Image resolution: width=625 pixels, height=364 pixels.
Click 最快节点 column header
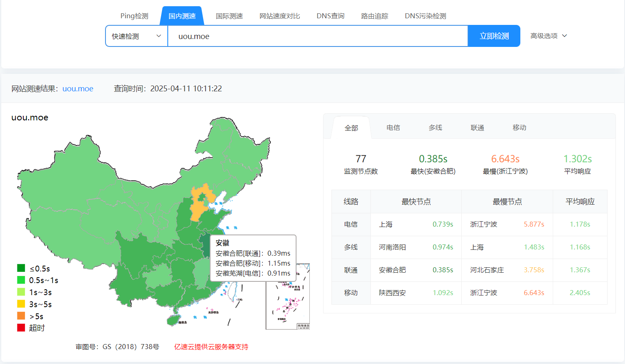pos(416,202)
